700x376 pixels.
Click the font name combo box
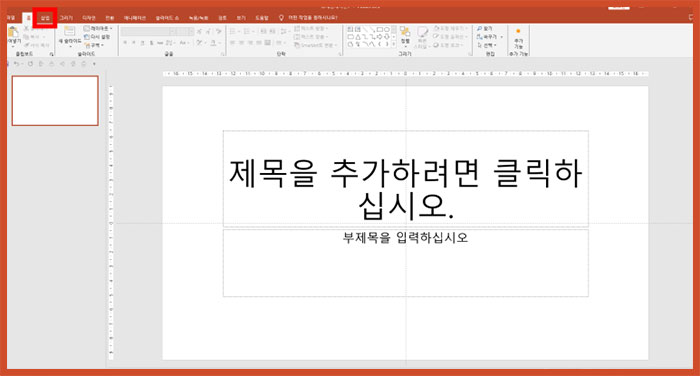point(146,31)
